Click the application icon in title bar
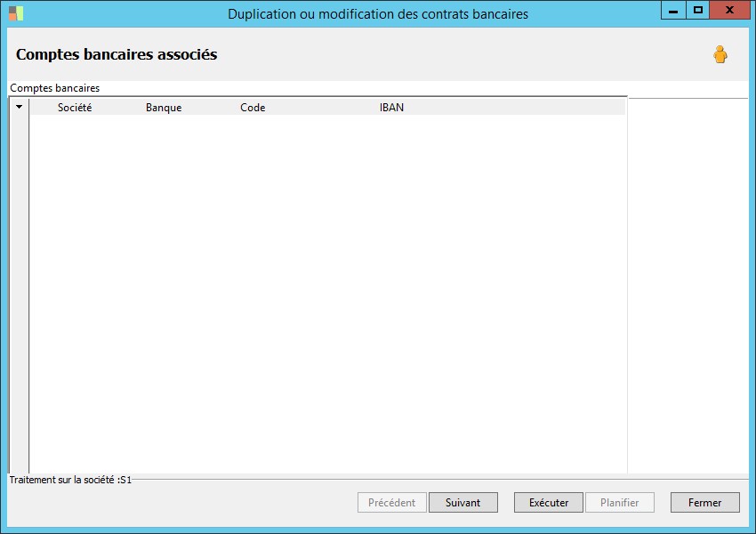The height and width of the screenshot is (534, 756). [x=16, y=13]
